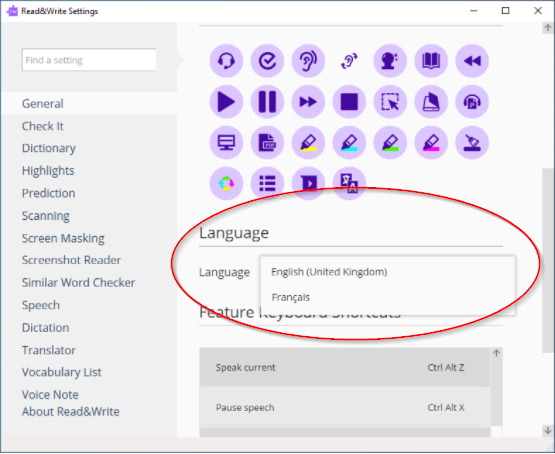Click the settings pane scroll-up arrow

coord(548,28)
